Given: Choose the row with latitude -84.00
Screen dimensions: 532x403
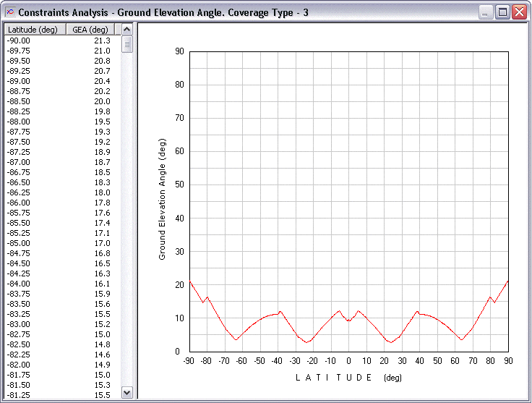Looking at the screenshot, I should tap(58, 284).
